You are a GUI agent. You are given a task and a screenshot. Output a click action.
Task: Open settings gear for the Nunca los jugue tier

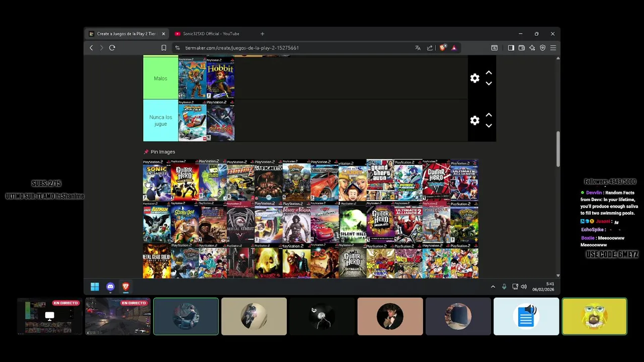coord(474,121)
